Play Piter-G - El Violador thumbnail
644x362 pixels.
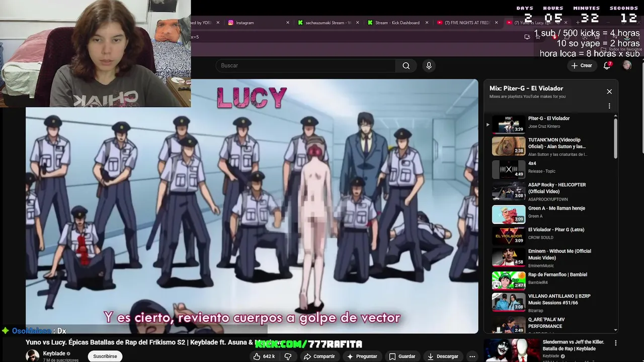coord(509,124)
